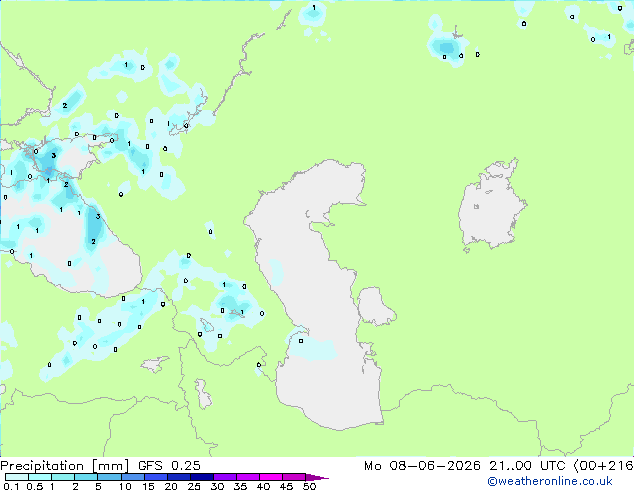Click the 15–20 mm legend swatch
The height and width of the screenshot is (490, 634).
pos(155,477)
